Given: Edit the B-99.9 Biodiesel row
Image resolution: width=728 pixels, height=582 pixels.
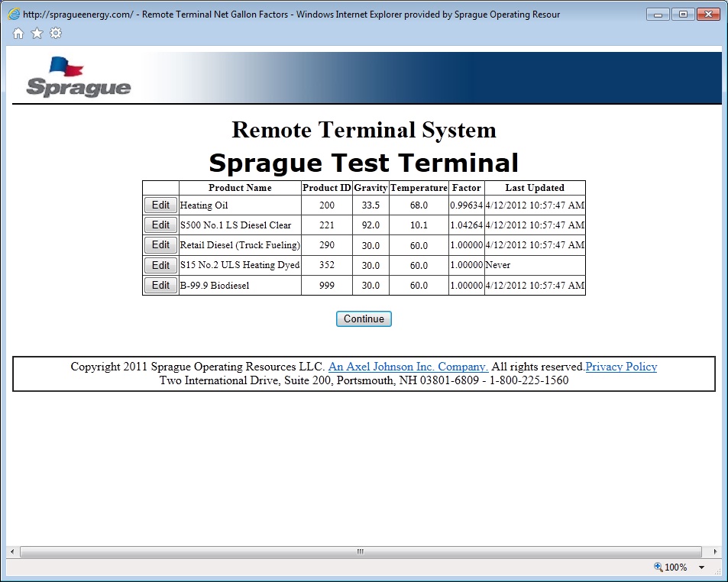Looking at the screenshot, I should coord(160,285).
